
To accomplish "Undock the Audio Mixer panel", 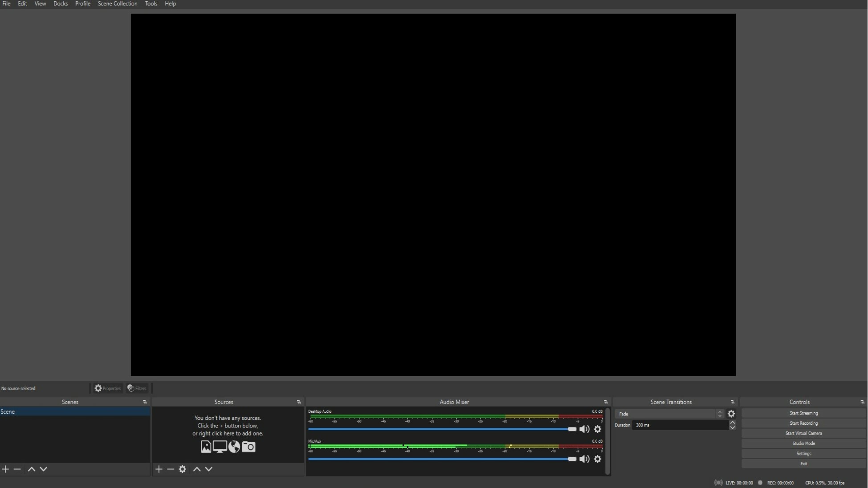I will coord(605,402).
